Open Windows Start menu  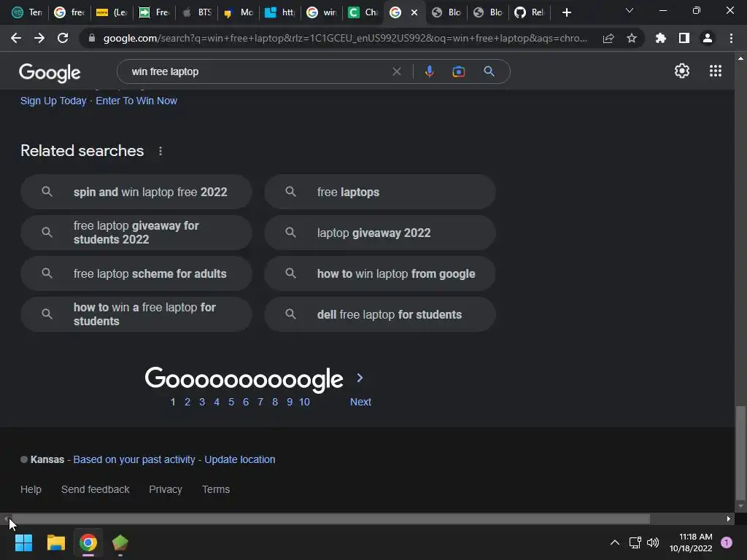[x=24, y=542]
